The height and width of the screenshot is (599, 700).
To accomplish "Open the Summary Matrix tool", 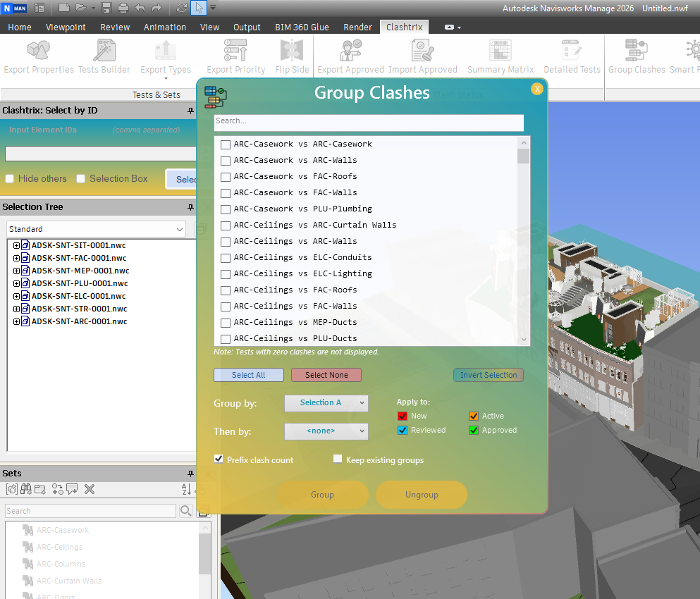I will (501, 51).
